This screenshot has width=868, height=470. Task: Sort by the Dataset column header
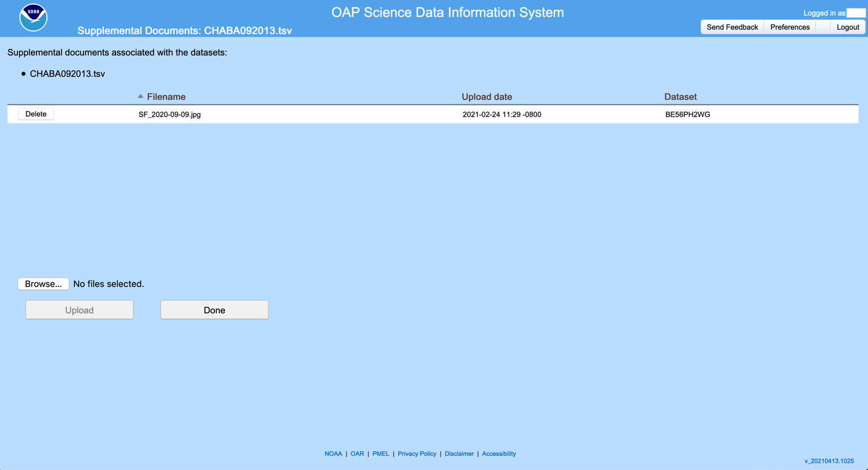(x=680, y=97)
